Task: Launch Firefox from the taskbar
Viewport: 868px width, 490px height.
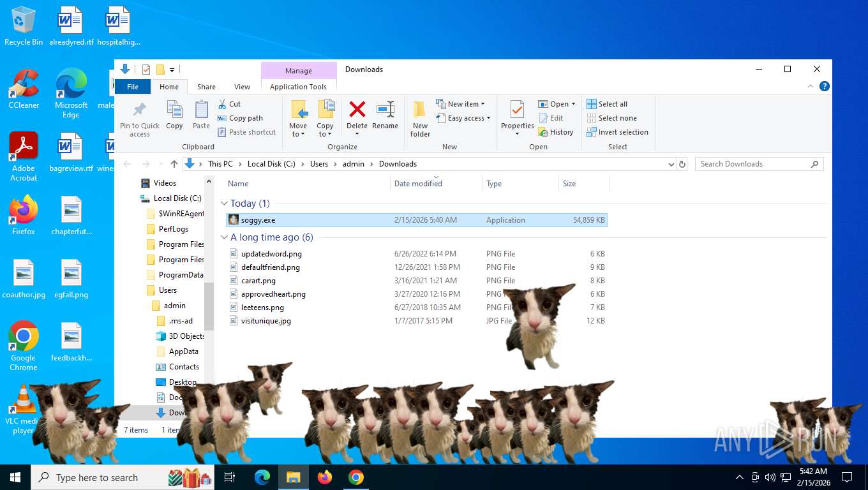Action: pyautogui.click(x=325, y=477)
